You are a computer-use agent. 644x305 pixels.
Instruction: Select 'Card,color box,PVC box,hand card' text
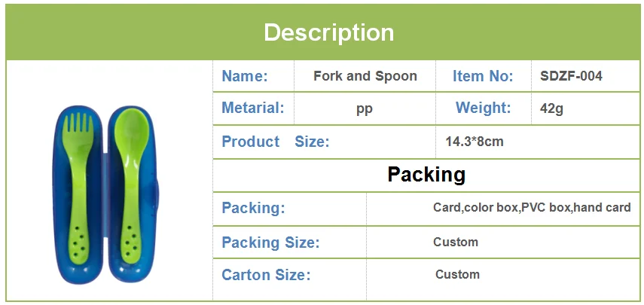click(532, 207)
